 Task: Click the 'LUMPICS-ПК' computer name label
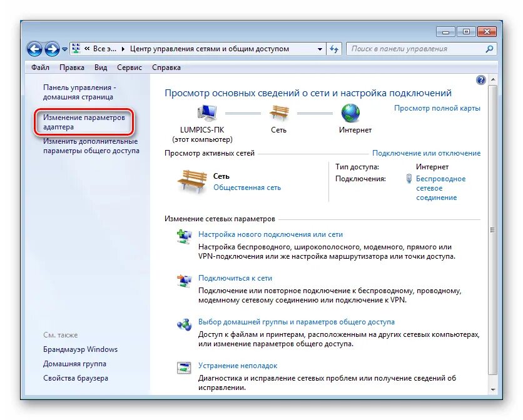[202, 129]
